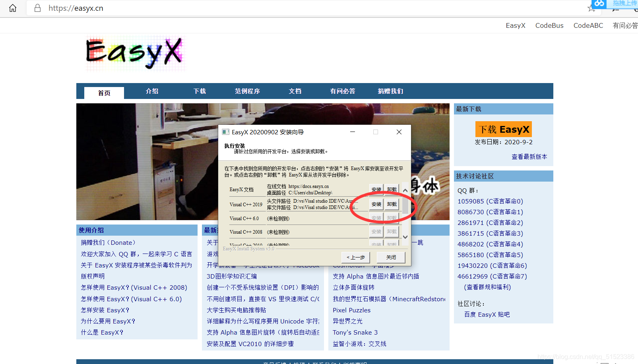Open the 大学生购买电脑推荐贴 link
The height and width of the screenshot is (364, 638).
236,310
